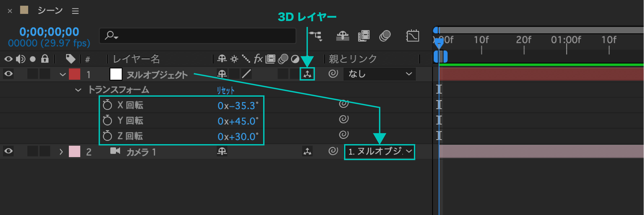Screen dimensions: 644x215
Task: Click the camera icon of カメラ 1
Action: tap(115, 151)
